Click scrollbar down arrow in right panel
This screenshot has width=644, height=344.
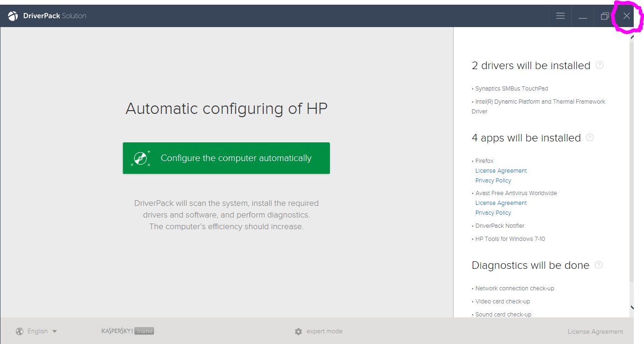pyautogui.click(x=632, y=308)
